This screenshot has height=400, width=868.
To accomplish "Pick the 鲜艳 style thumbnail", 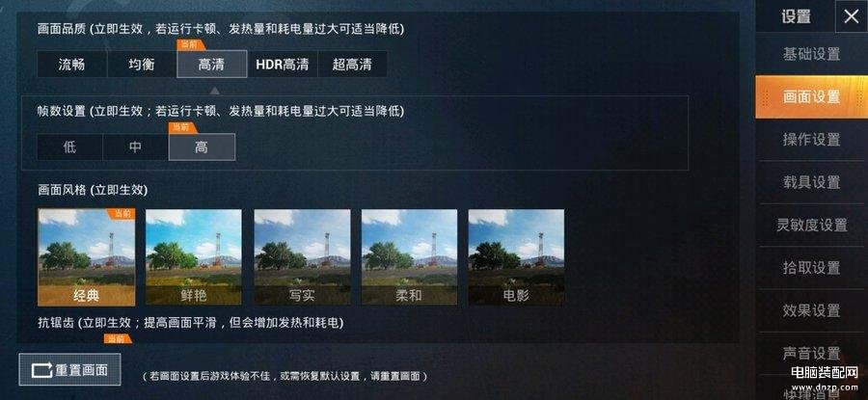I will pyautogui.click(x=193, y=257).
